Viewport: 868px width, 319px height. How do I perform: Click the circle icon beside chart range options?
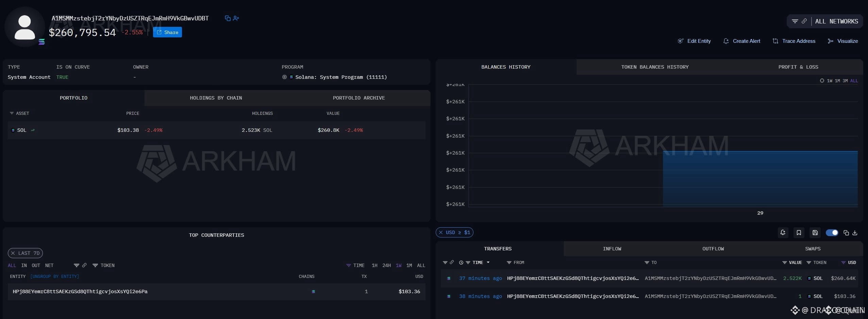click(822, 81)
